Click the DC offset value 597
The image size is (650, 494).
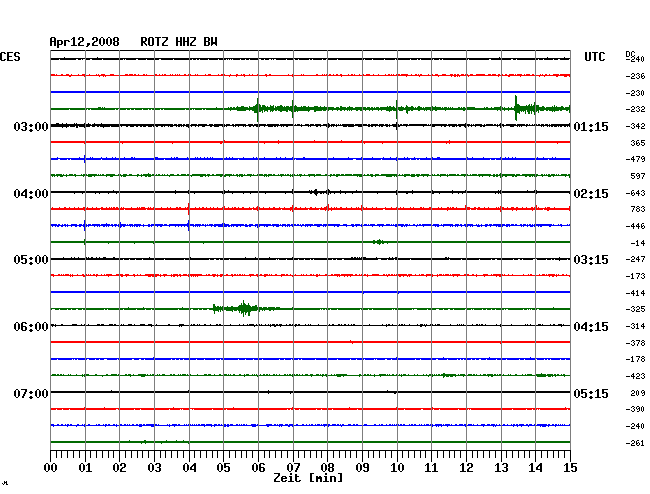[638, 176]
